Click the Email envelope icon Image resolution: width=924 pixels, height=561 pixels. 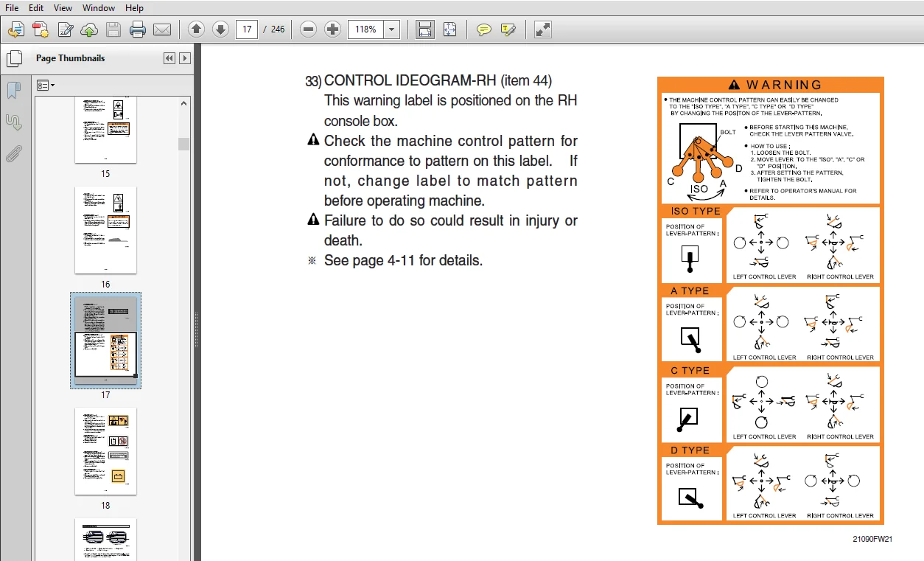click(x=162, y=29)
